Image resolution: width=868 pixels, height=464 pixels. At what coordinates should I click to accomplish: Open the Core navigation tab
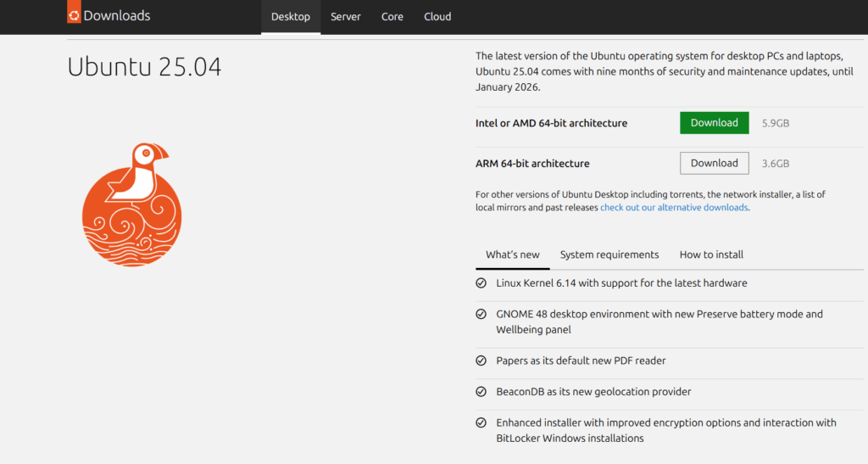tap(392, 17)
